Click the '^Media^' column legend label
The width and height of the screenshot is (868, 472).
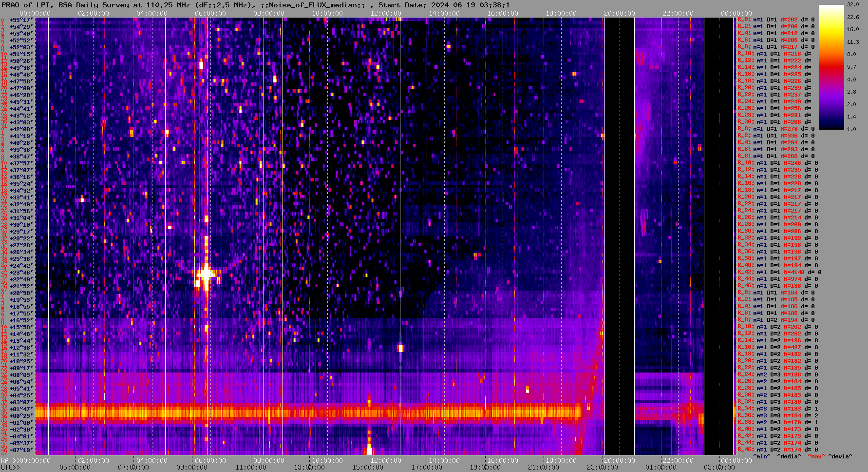[789, 457]
